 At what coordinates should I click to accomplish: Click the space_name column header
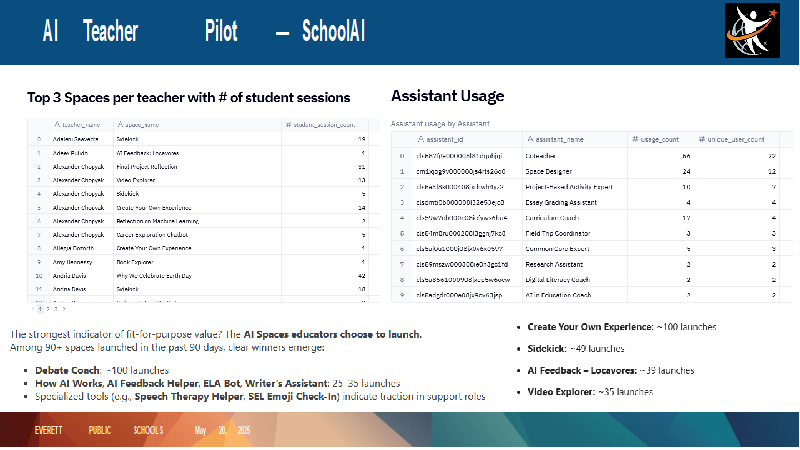(136, 124)
